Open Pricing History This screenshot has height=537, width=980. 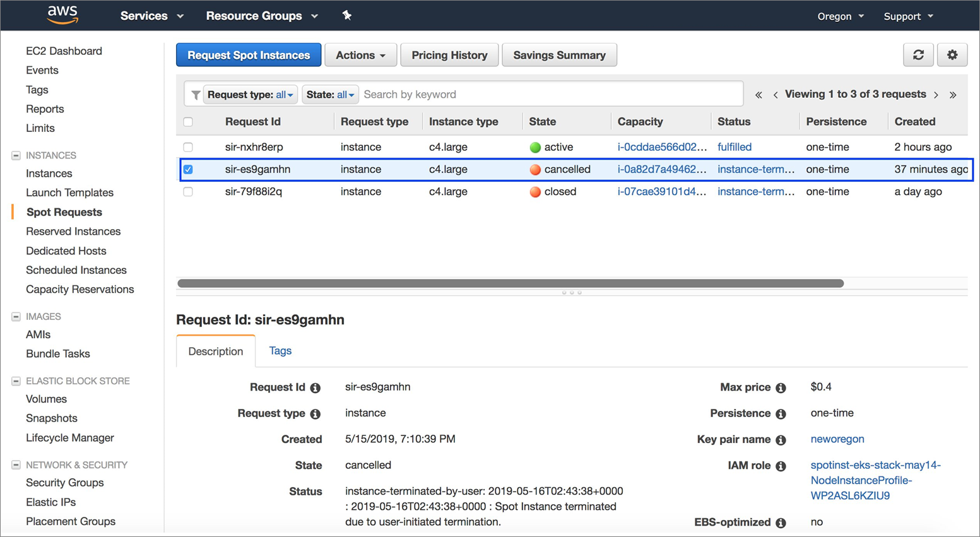click(449, 55)
